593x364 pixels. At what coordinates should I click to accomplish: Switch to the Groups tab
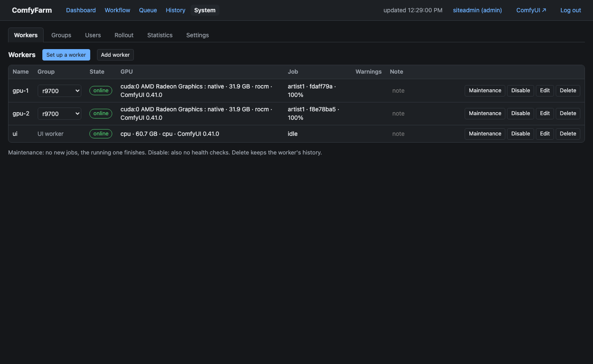61,35
